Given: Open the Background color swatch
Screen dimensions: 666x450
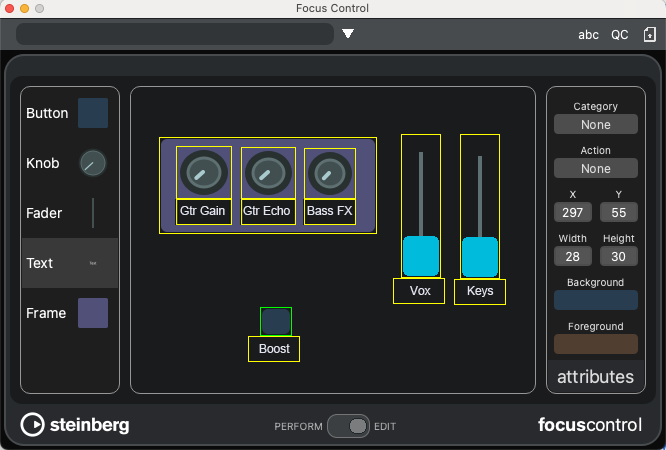Looking at the screenshot, I should (596, 300).
